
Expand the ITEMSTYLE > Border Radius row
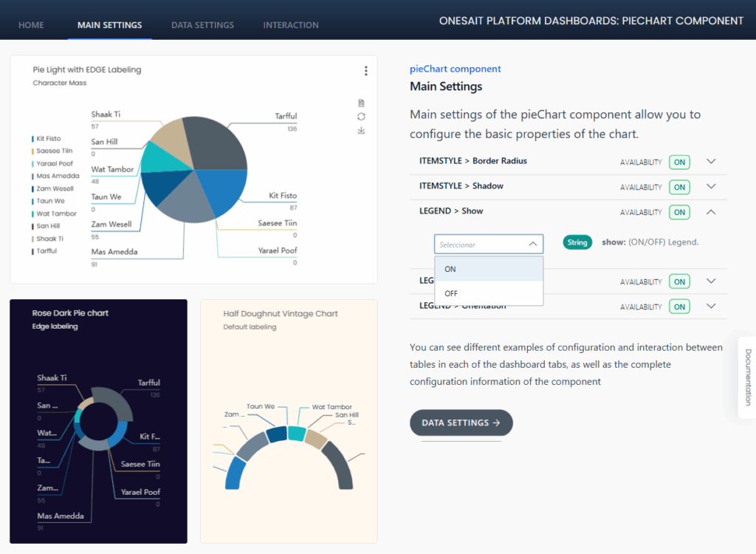coord(711,161)
